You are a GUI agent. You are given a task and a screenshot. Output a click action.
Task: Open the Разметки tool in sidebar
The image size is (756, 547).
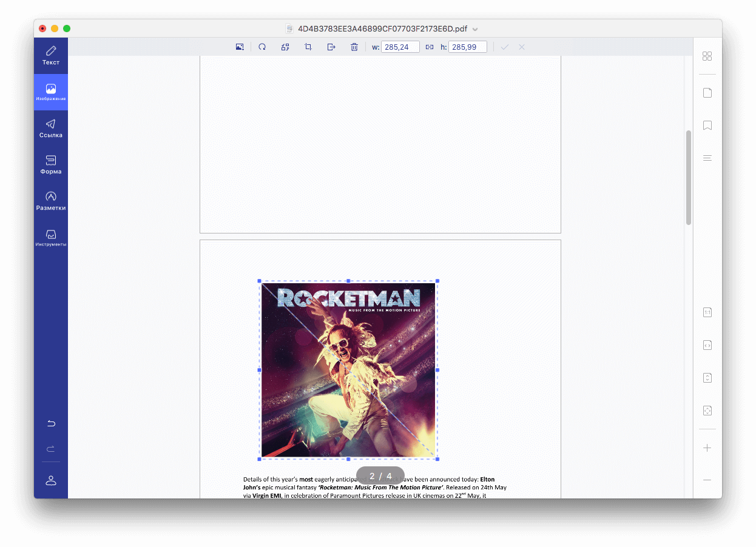click(51, 201)
